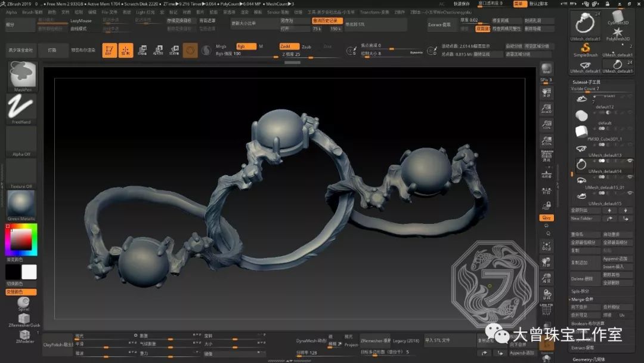Open the Gizmo 3D round icon

click(190, 50)
